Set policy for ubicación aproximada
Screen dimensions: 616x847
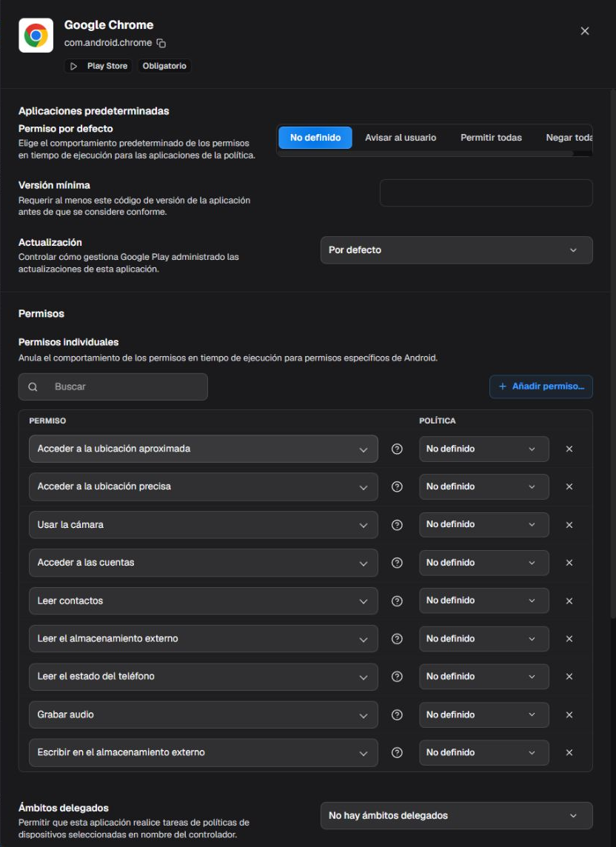coord(484,449)
